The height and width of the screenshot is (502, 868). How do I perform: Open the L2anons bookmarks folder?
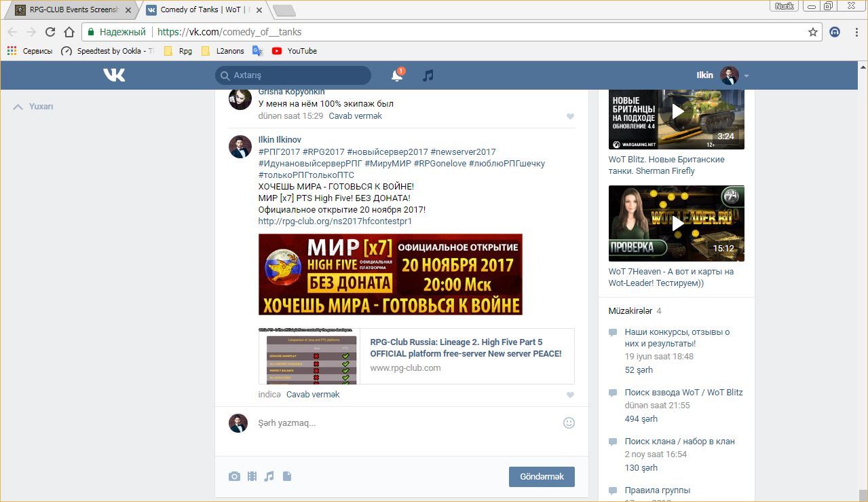click(x=221, y=51)
